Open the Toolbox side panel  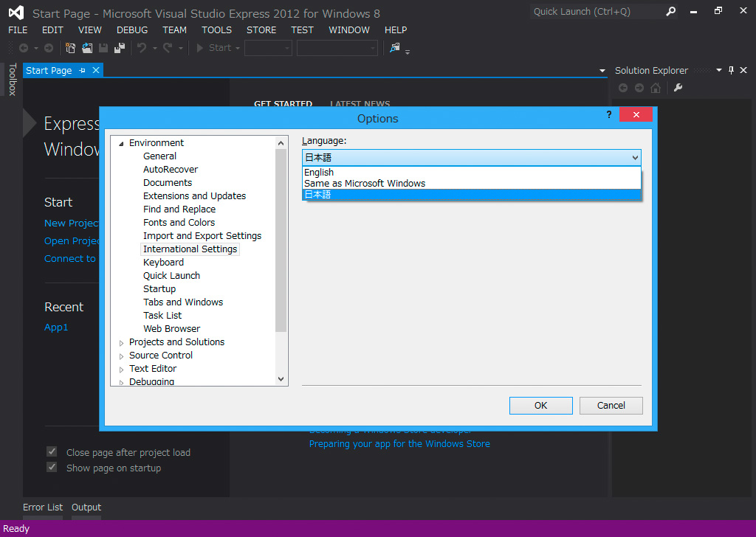(x=13, y=80)
